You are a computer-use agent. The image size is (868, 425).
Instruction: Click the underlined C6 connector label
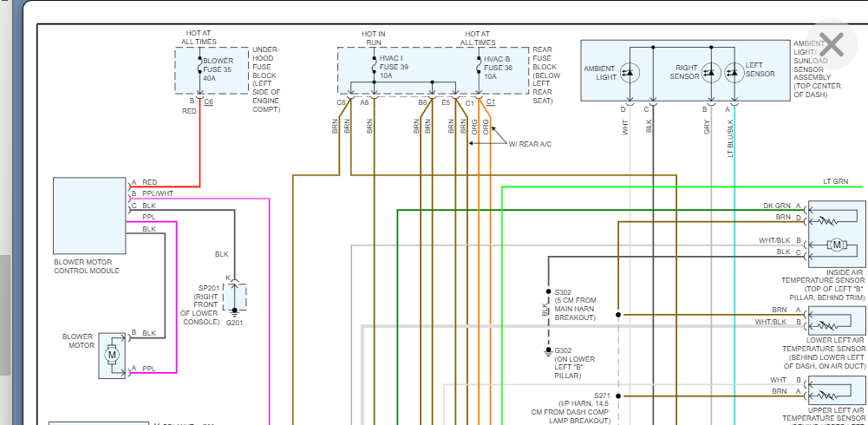point(209,102)
